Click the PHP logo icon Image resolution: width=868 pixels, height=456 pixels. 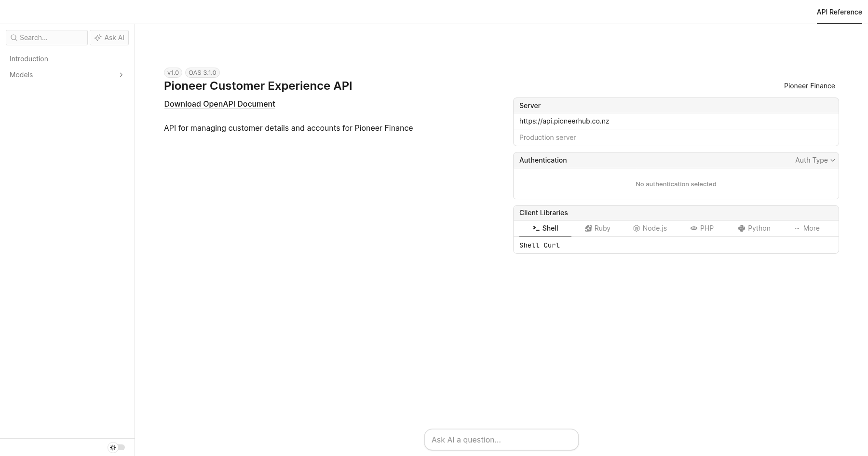pyautogui.click(x=694, y=228)
